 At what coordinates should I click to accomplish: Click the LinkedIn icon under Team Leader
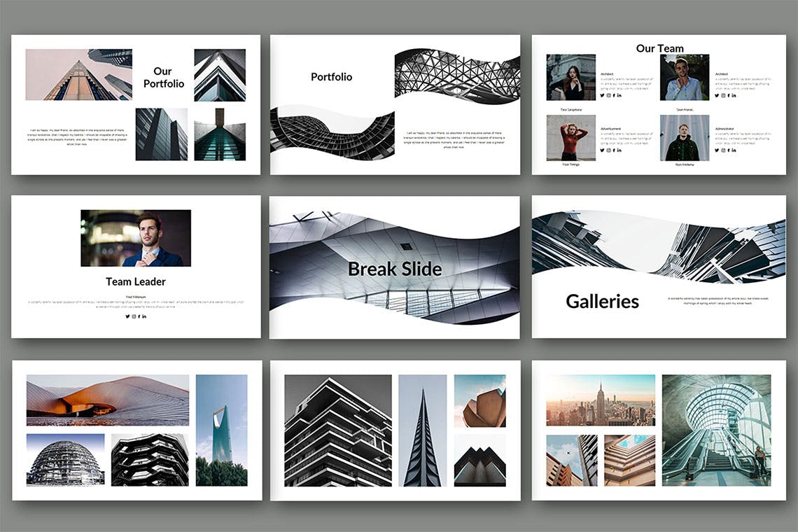[144, 316]
